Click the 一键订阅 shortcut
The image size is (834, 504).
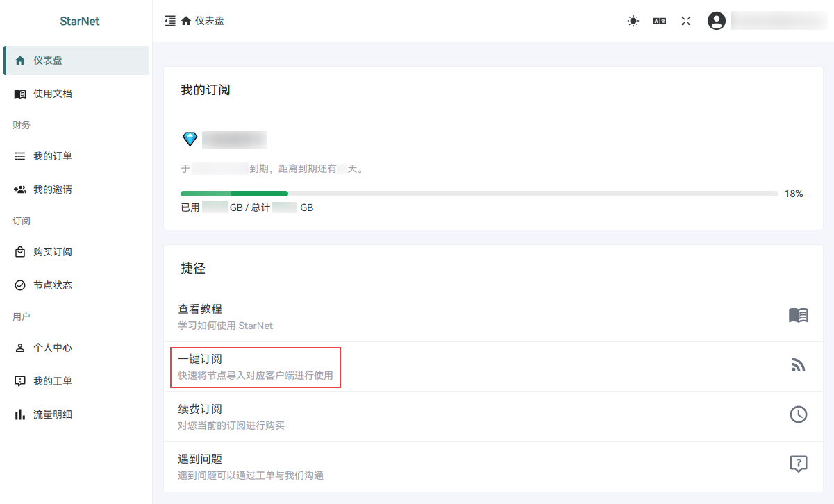tap(255, 367)
